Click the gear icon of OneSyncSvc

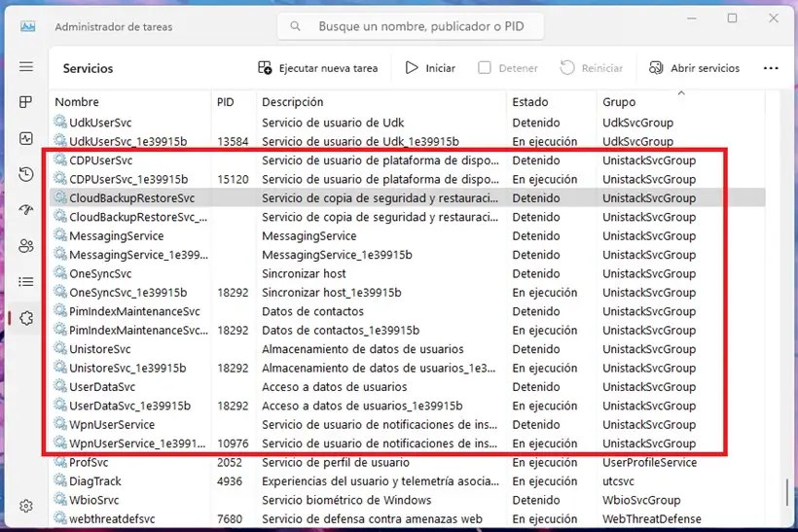point(60,272)
